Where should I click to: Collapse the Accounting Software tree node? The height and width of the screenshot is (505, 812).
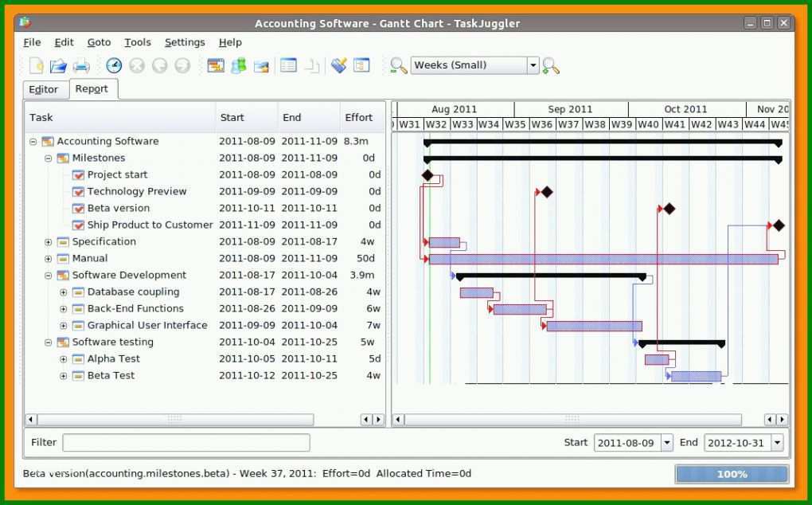(33, 142)
